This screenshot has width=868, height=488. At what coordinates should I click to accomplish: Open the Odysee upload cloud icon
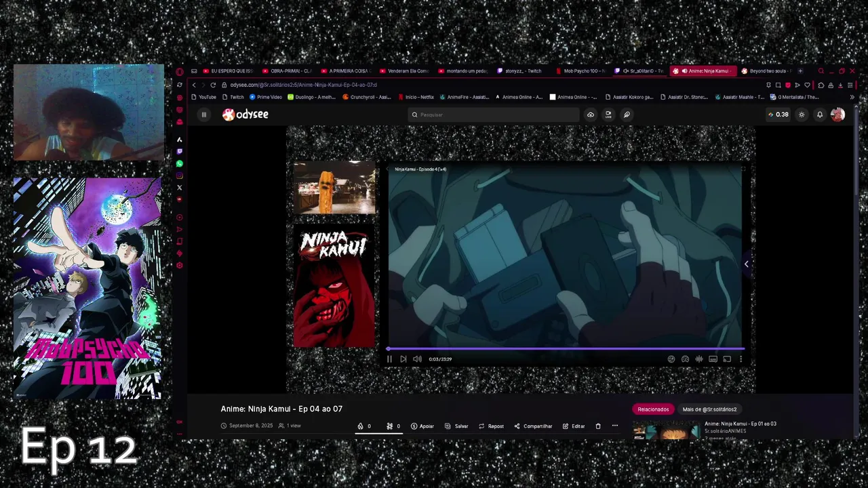tap(591, 115)
